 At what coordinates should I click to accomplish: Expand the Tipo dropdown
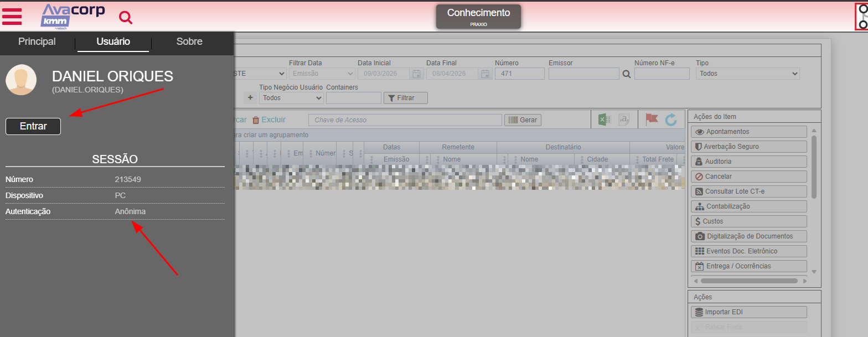pos(747,74)
